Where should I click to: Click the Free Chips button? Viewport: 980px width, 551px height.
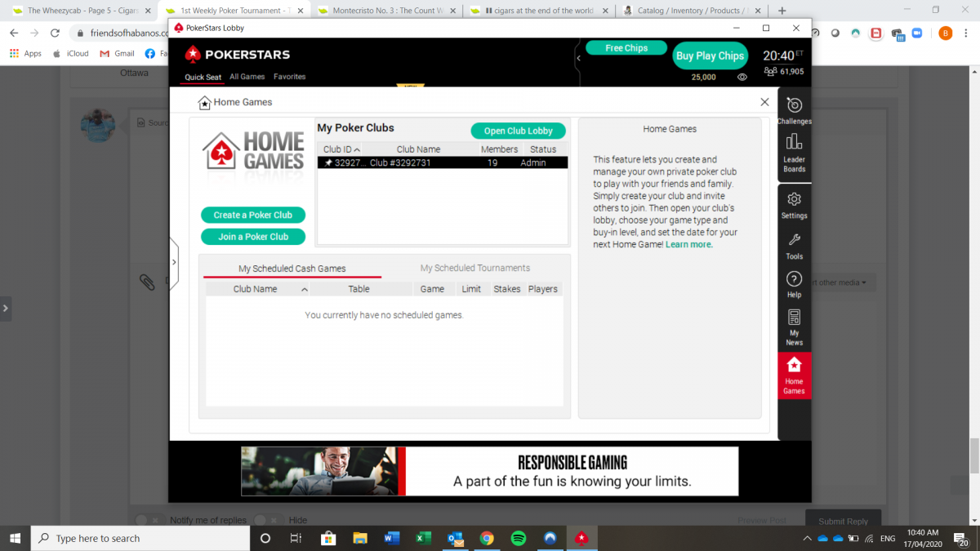click(626, 48)
